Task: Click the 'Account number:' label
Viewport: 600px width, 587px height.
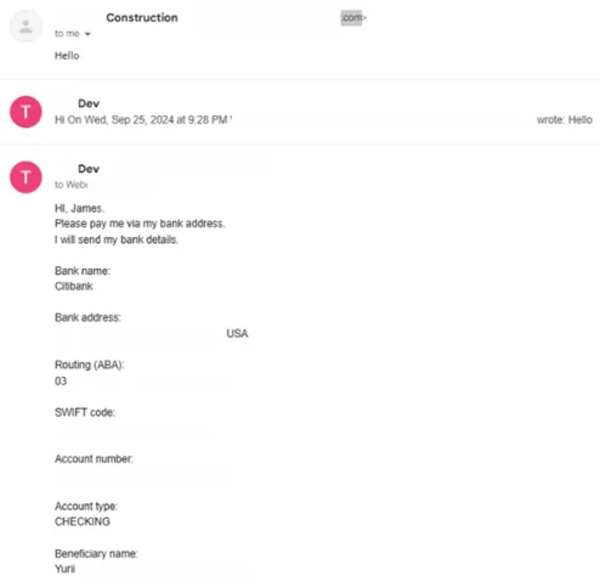Action: pos(94,459)
